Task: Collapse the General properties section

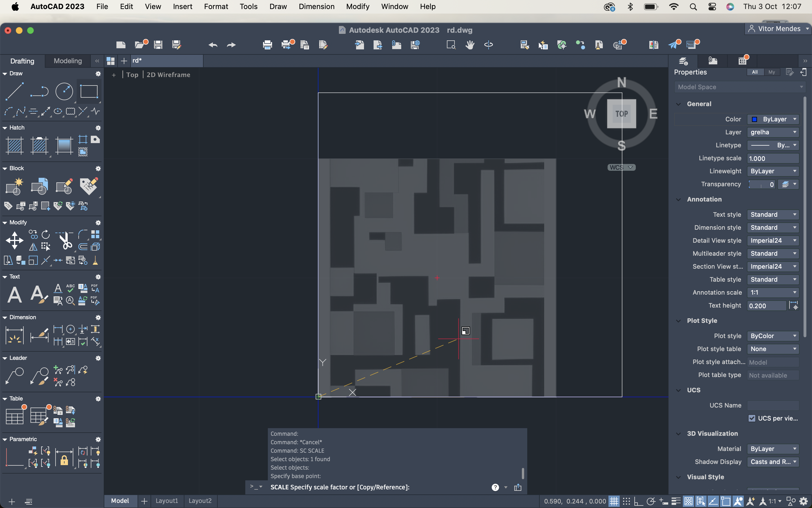Action: [678, 104]
